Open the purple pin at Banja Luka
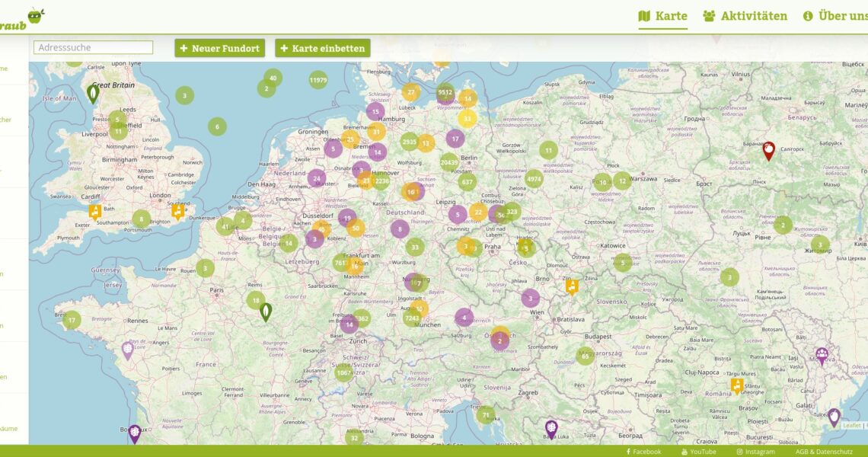 551,429
